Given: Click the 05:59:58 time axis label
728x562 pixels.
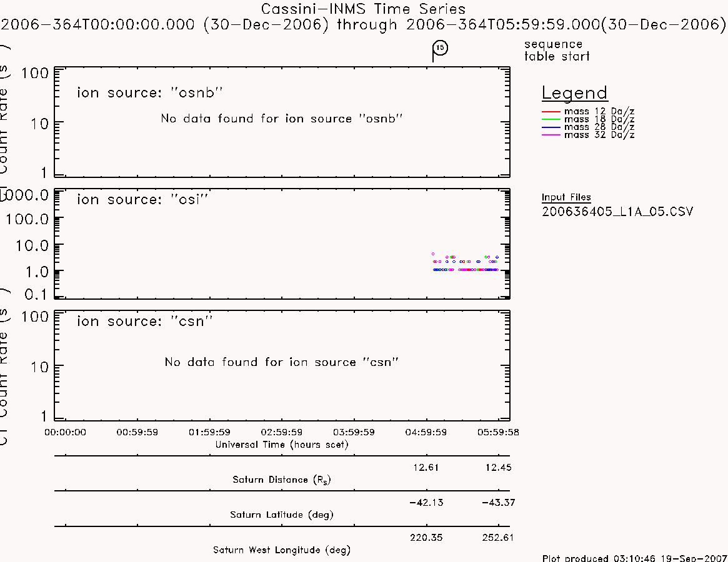Looking at the screenshot, I should [498, 432].
